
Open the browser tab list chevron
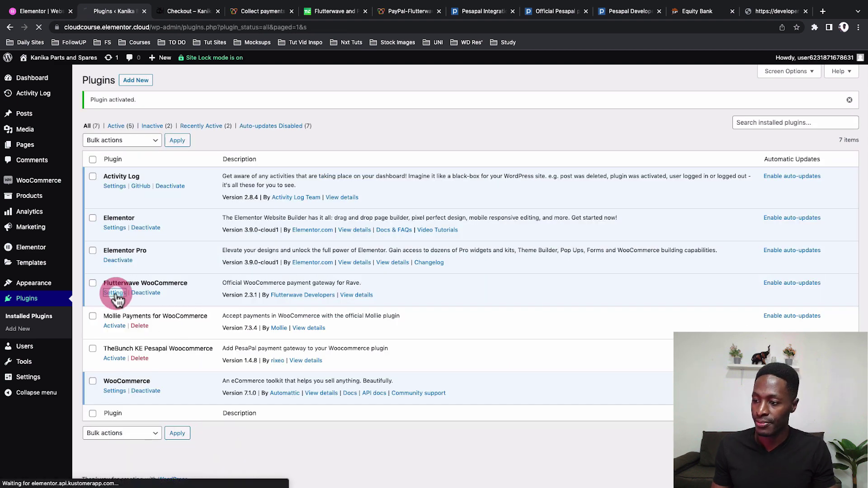click(858, 11)
